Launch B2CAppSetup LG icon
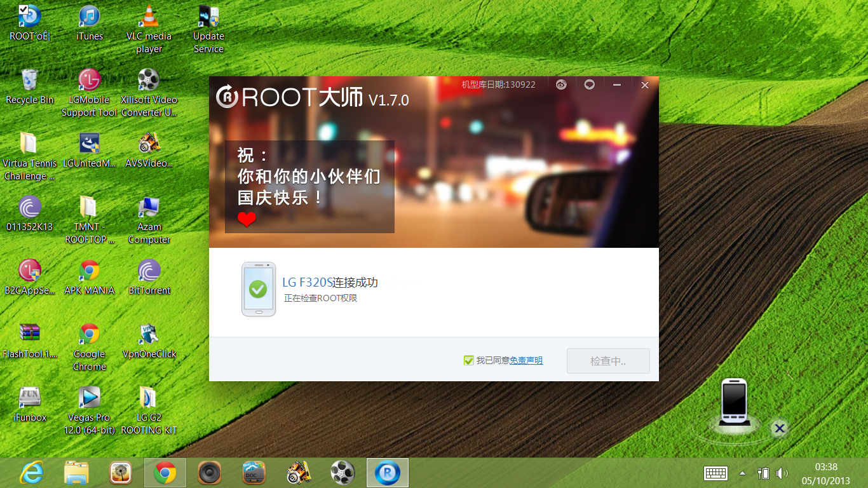Screen dimensions: 868x488 tap(30, 277)
